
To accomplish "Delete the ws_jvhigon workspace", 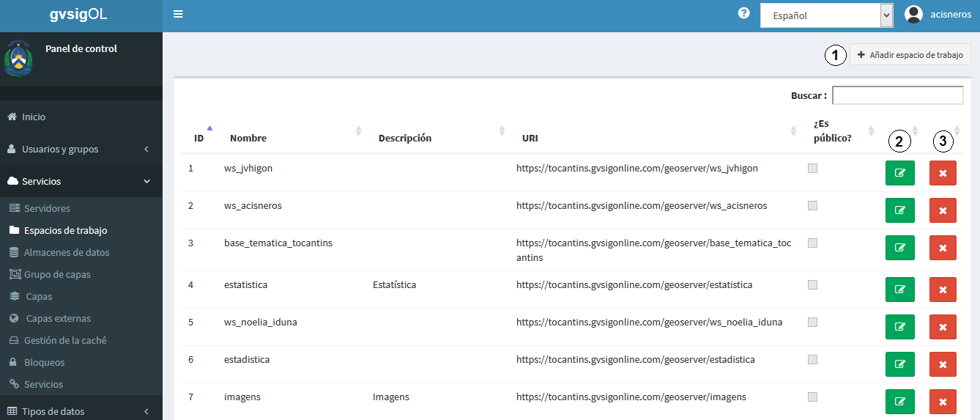I will pos(943,173).
